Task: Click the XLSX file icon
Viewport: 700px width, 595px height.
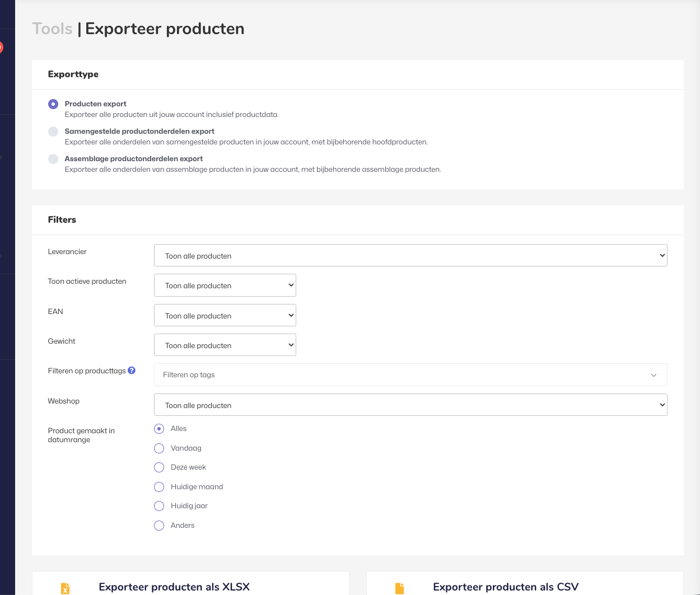Action: pos(66,588)
